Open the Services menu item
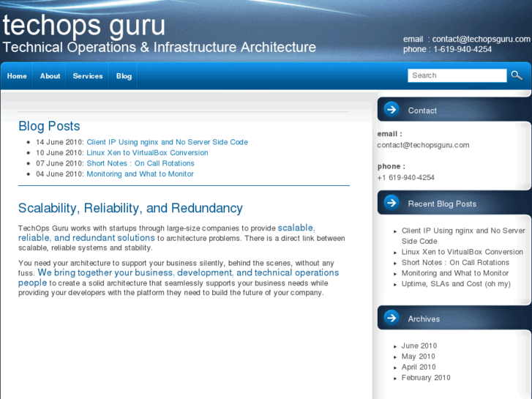532x399 pixels. pos(88,76)
